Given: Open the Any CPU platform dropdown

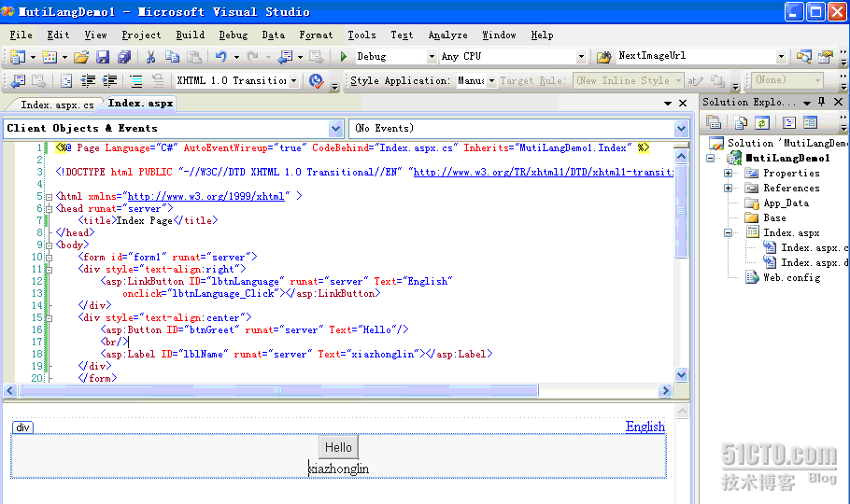Looking at the screenshot, I should tap(581, 56).
